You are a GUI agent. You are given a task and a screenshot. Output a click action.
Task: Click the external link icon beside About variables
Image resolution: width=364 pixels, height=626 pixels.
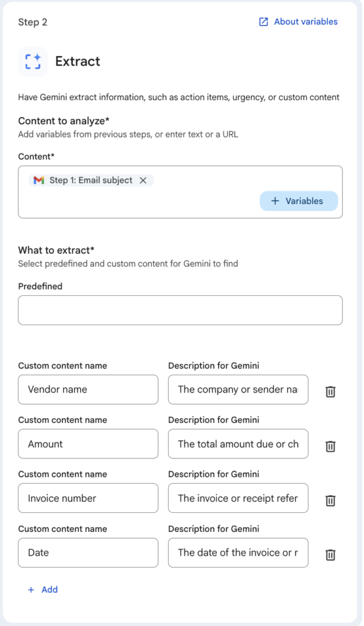coord(263,21)
